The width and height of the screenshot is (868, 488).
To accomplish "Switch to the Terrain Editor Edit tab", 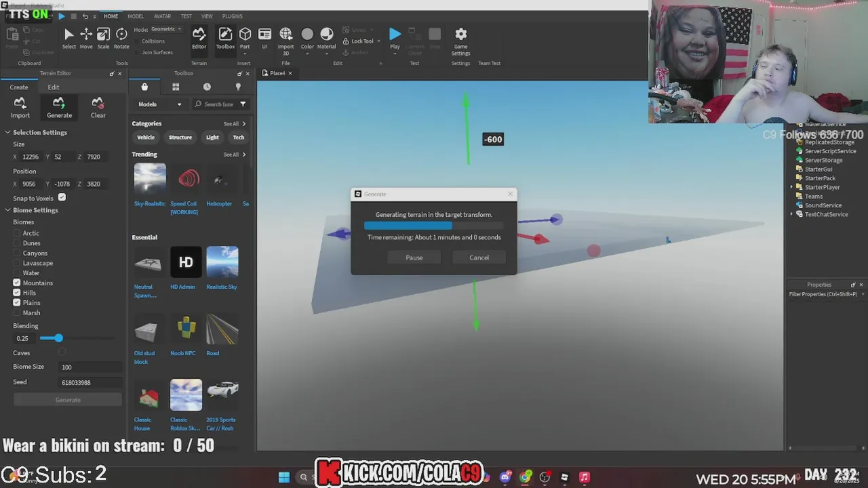I will pyautogui.click(x=54, y=87).
